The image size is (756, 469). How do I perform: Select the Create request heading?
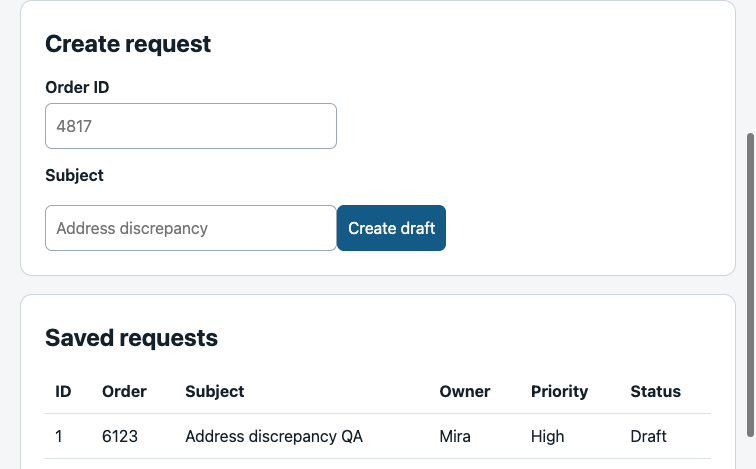click(128, 44)
